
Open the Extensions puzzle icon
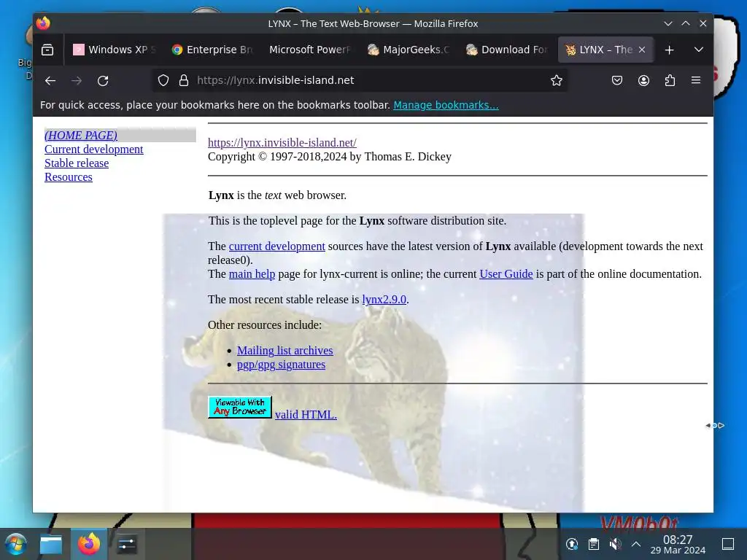point(670,80)
